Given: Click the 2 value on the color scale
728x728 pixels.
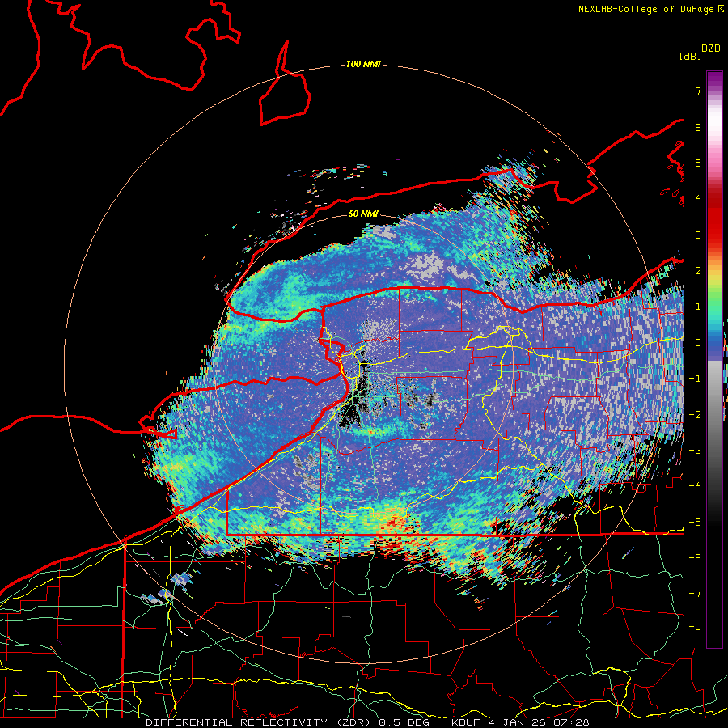Looking at the screenshot, I should 698,271.
